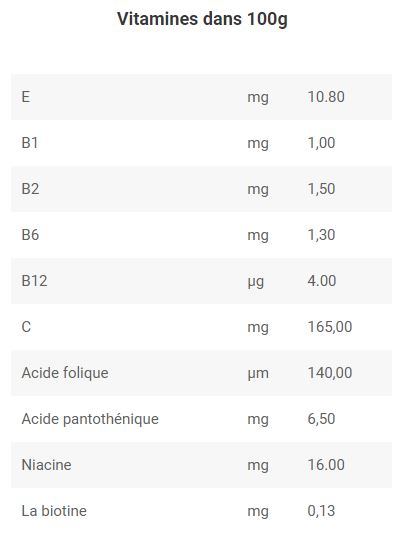The height and width of the screenshot is (538, 404).
Task: Click the 165,00 value for vitamin C
Action: (x=330, y=327)
